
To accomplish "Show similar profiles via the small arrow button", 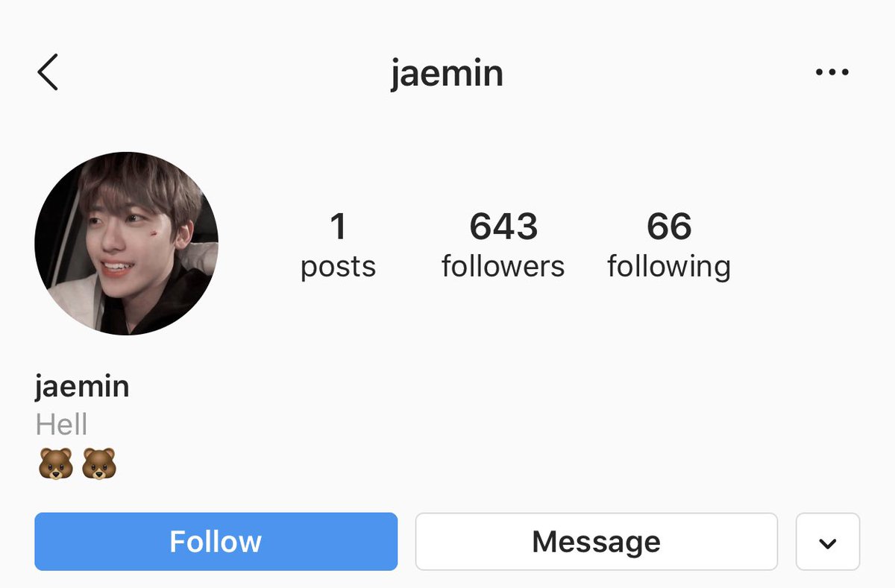I will click(x=828, y=542).
